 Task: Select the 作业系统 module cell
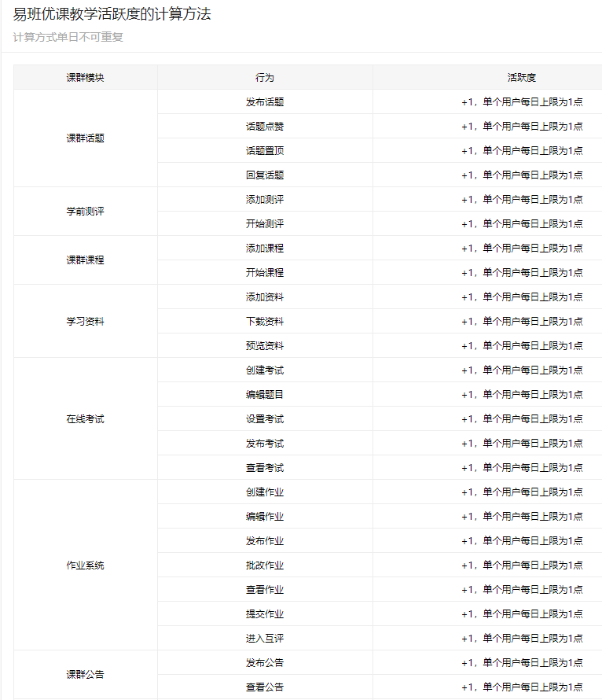click(x=85, y=566)
